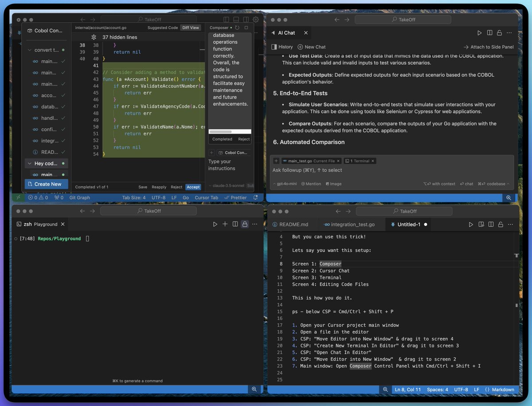Toggle Diff View in Composer
This screenshot has width=532, height=406.
(191, 28)
